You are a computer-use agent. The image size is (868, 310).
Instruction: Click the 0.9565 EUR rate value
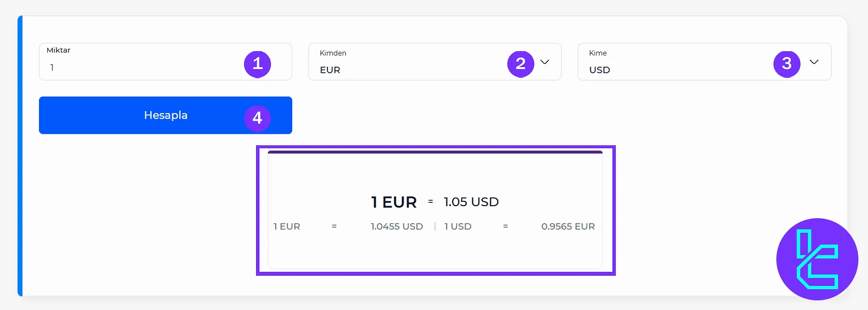tap(569, 226)
